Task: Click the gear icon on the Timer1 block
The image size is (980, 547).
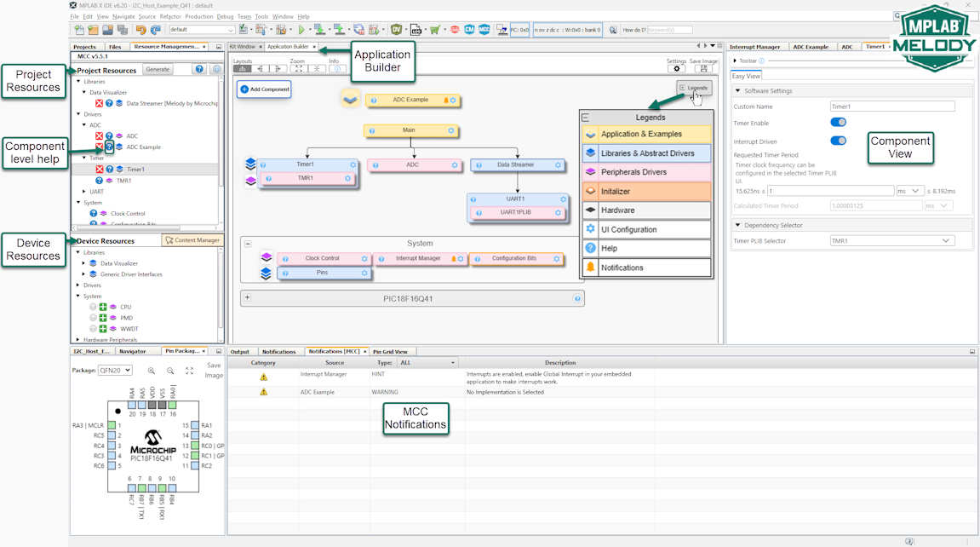Action: coord(352,164)
